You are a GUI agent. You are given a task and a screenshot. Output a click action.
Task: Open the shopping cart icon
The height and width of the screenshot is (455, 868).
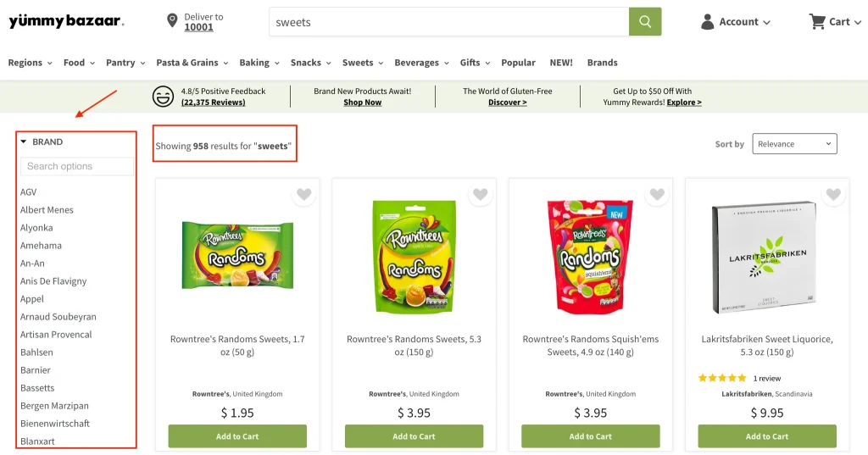point(817,21)
